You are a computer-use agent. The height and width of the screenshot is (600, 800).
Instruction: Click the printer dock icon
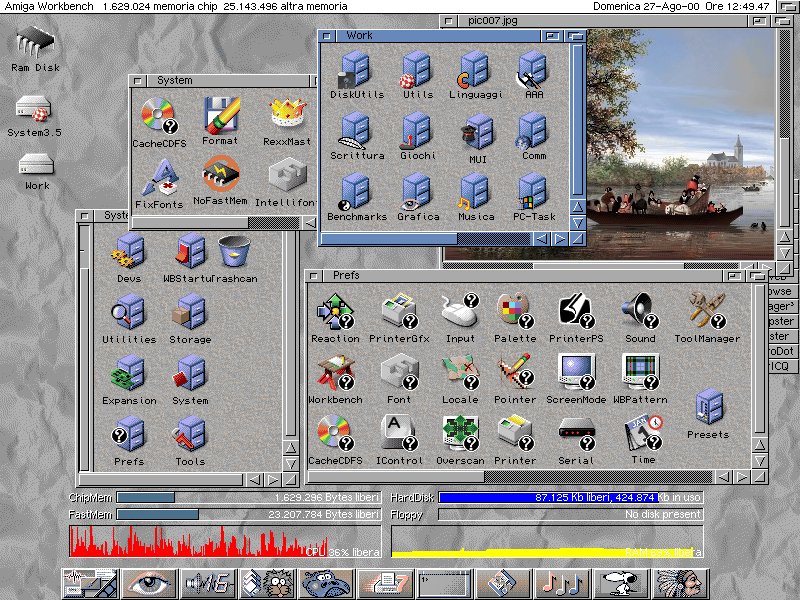(x=385, y=584)
